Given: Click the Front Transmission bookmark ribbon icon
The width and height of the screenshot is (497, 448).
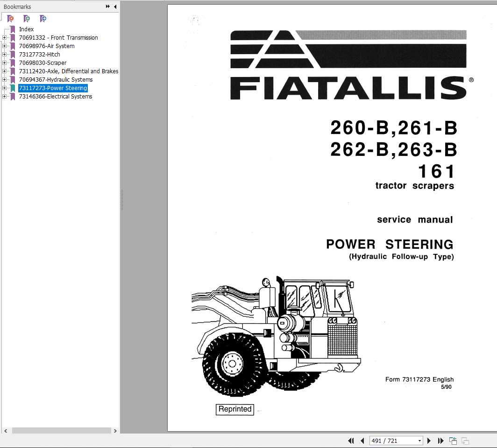Looking at the screenshot, I should click(x=13, y=38).
